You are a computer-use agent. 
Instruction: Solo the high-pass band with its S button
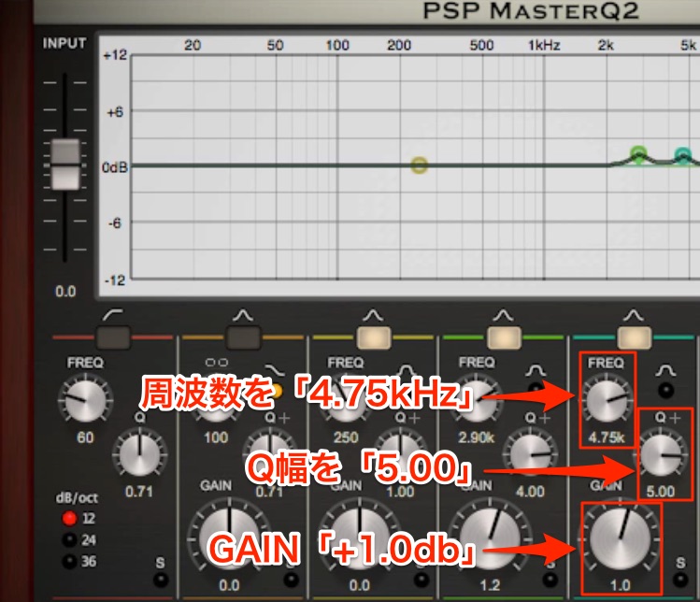[161, 580]
